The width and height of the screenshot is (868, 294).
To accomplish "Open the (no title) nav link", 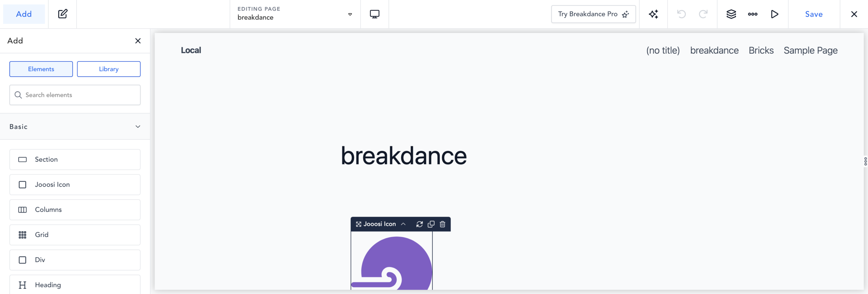I will pos(663,50).
